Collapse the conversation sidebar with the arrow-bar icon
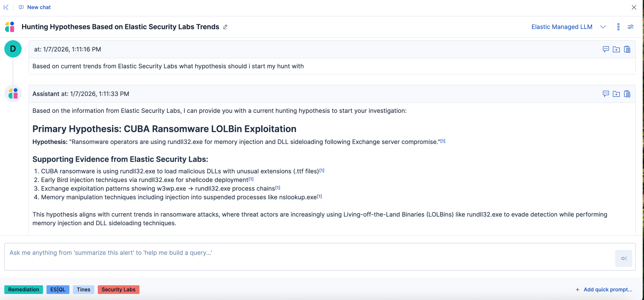The width and height of the screenshot is (644, 300). (6, 7)
